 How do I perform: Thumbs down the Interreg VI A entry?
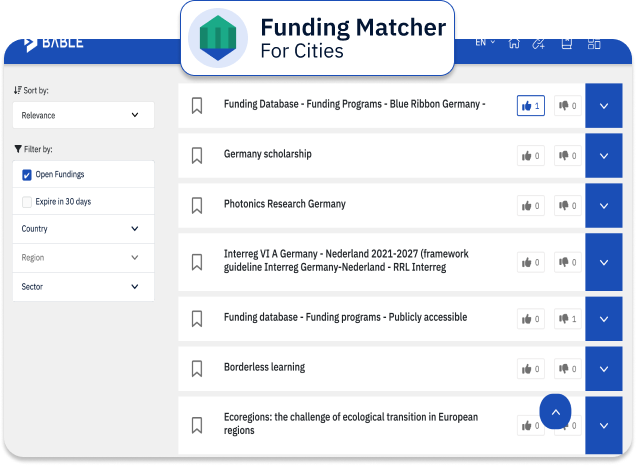tap(567, 262)
